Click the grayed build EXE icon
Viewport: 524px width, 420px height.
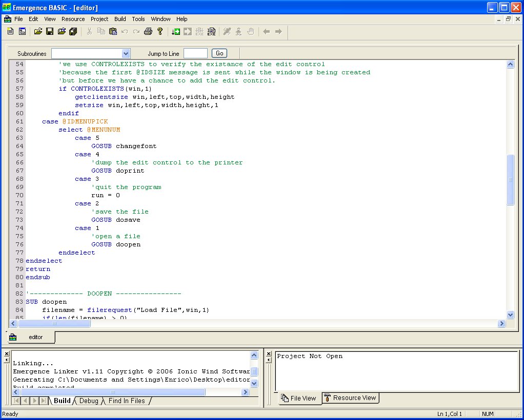coord(199,31)
